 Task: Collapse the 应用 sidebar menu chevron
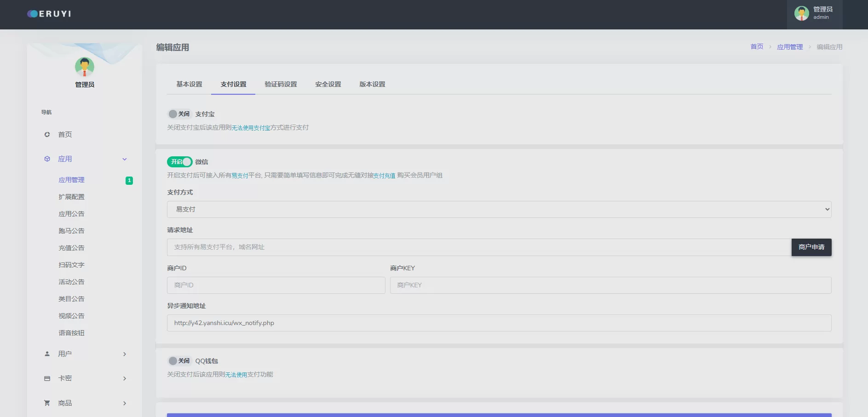coord(125,159)
